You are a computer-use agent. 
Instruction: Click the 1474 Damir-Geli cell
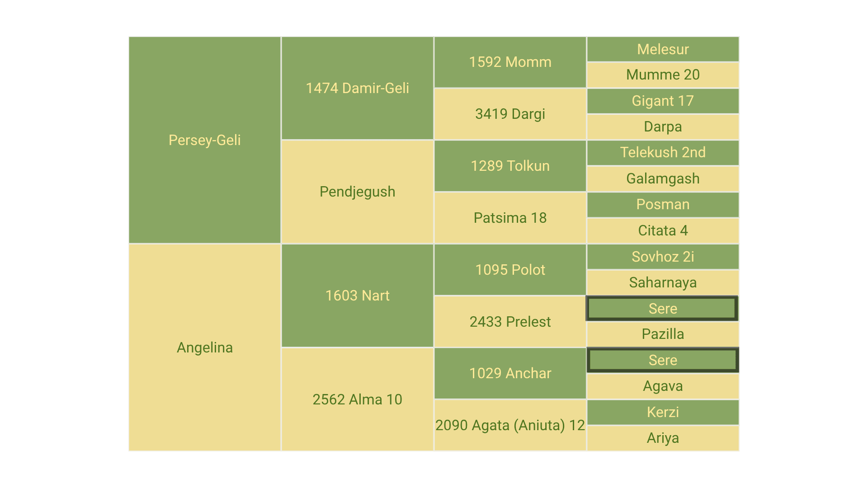pos(358,88)
